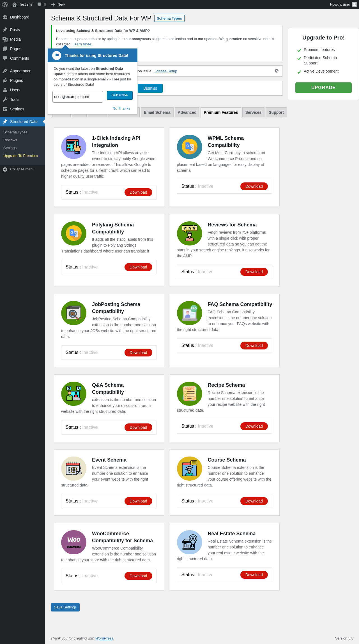This screenshot has width=359, height=644.
Task: Click the Users person icon
Action: click(x=5, y=90)
